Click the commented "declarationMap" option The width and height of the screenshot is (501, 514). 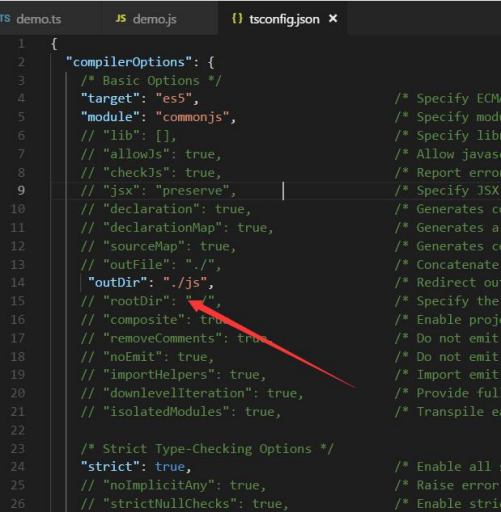click(177, 228)
